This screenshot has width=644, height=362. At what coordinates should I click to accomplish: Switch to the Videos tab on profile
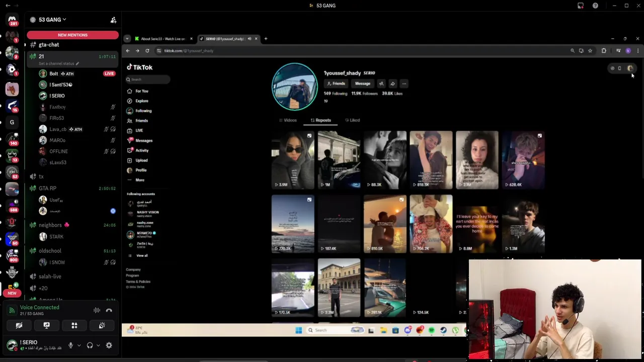pyautogui.click(x=288, y=120)
